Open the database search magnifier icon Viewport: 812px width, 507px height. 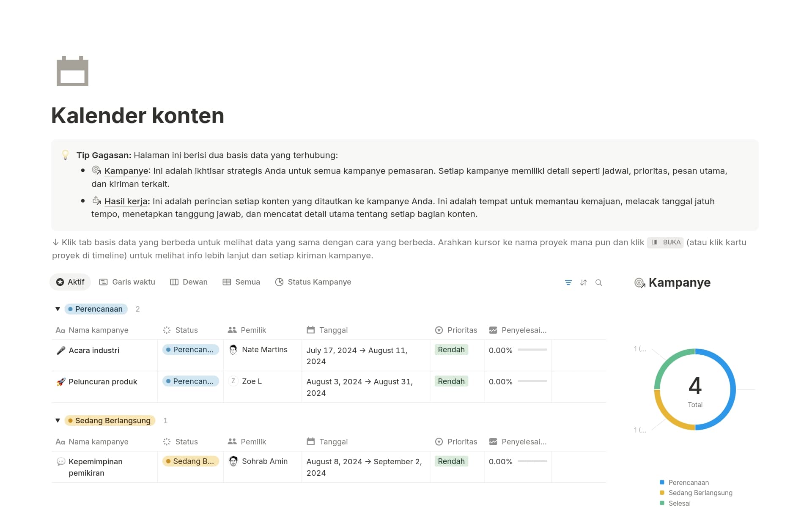pyautogui.click(x=598, y=282)
